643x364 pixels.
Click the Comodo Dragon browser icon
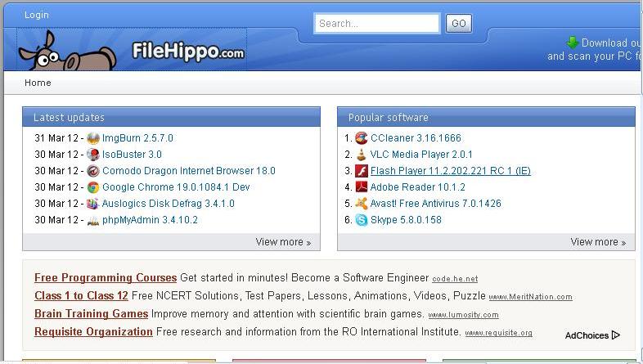click(x=93, y=171)
